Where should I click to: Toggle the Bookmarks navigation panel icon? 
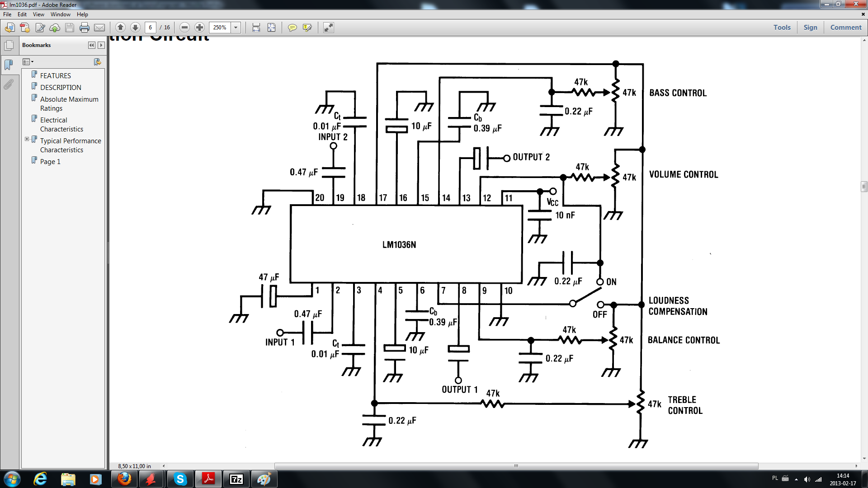9,65
